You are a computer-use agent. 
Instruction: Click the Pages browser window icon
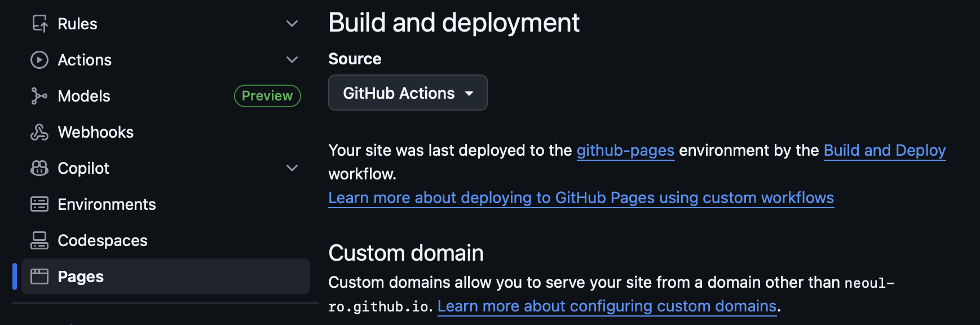click(39, 276)
